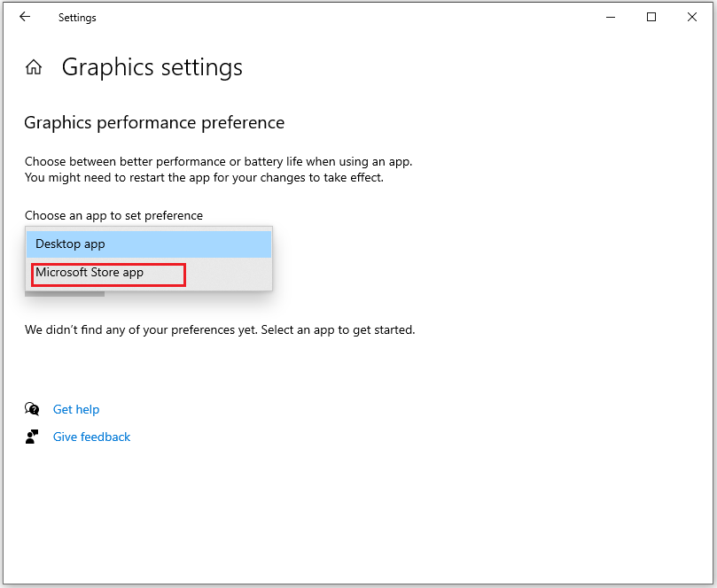Click Graphics performance preference section heading

click(154, 123)
